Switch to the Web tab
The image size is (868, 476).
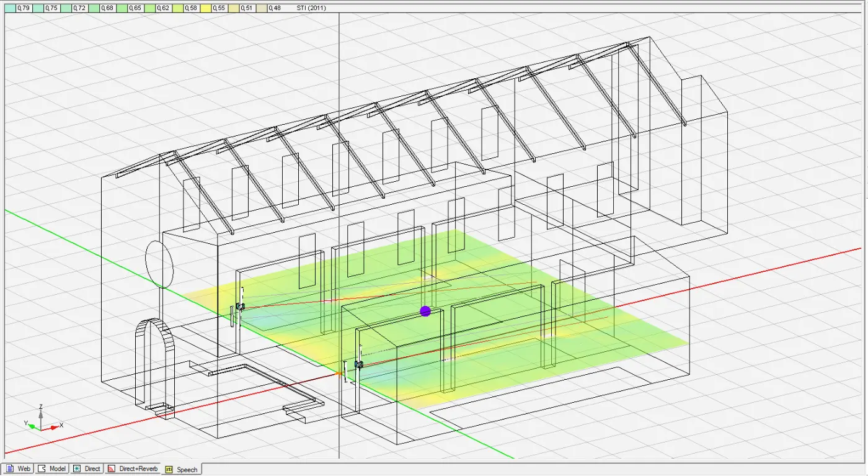pyautogui.click(x=18, y=469)
